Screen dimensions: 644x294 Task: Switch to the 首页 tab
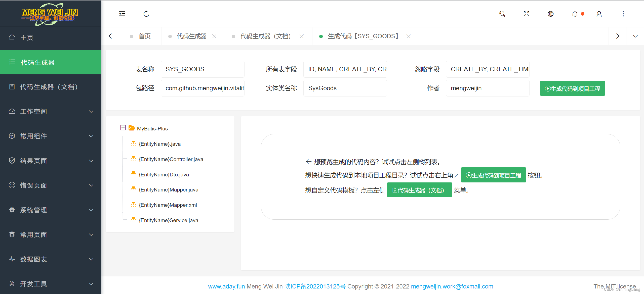(145, 36)
